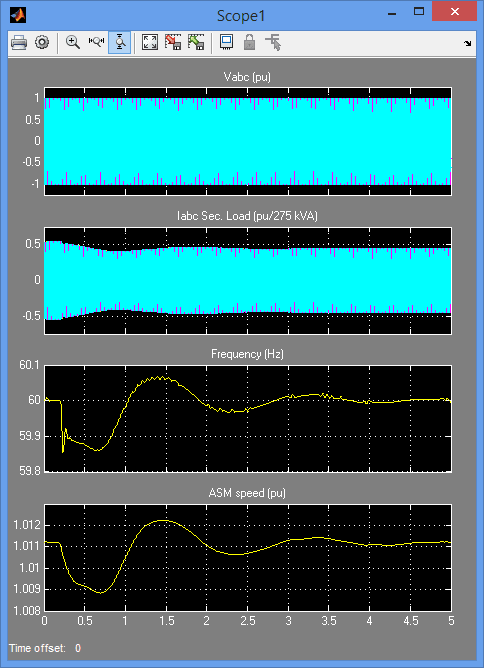Maximize the Scope1 window
The image size is (484, 668).
tap(419, 12)
